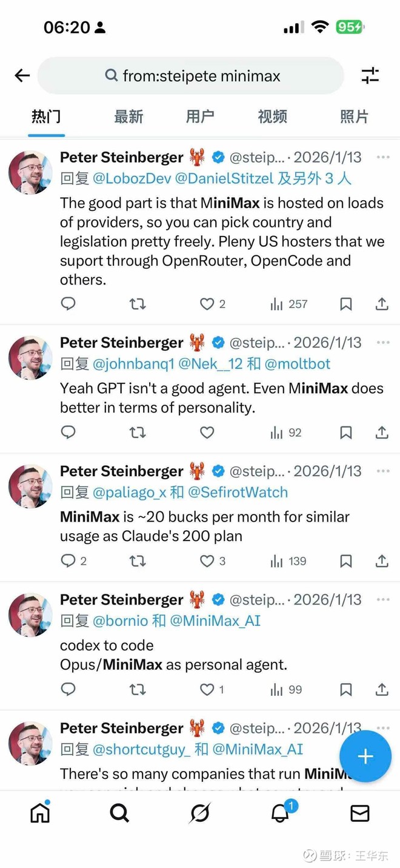Share the first tweet about MiniMax providers
The image size is (400, 868).
pos(382,304)
